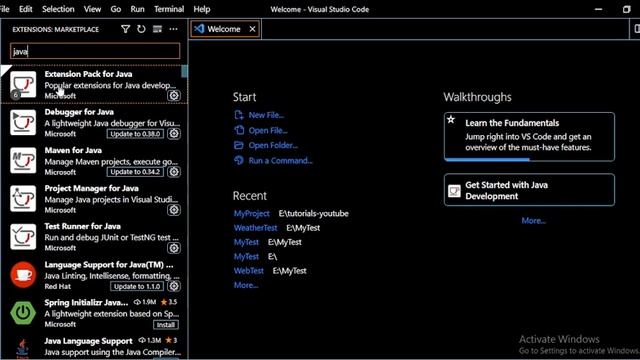
Task: Click the Open Folder... link
Action: (x=273, y=145)
